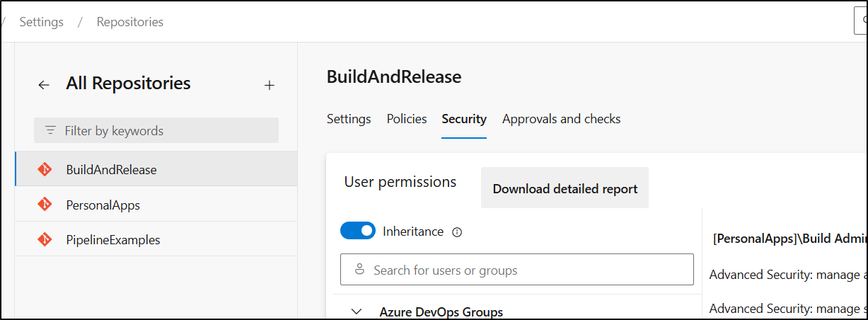This screenshot has height=320, width=868.
Task: Focus the Filter by keywords field
Action: coord(156,130)
